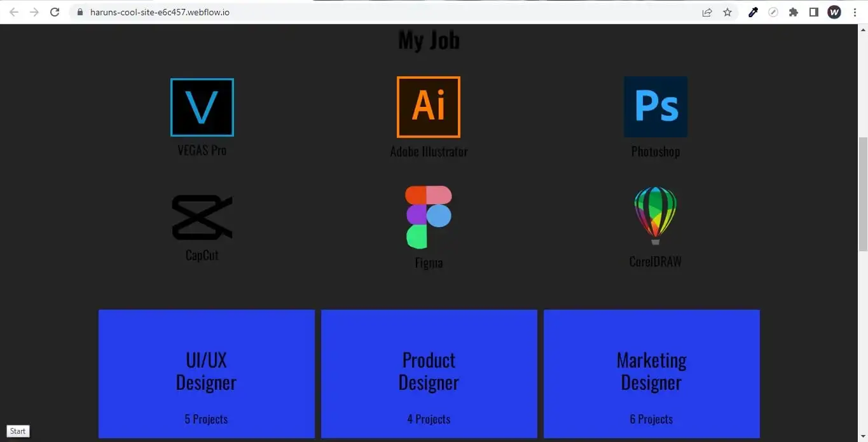Viewport: 868px width, 442px height.
Task: Go back with the browser back arrow
Action: 14,12
